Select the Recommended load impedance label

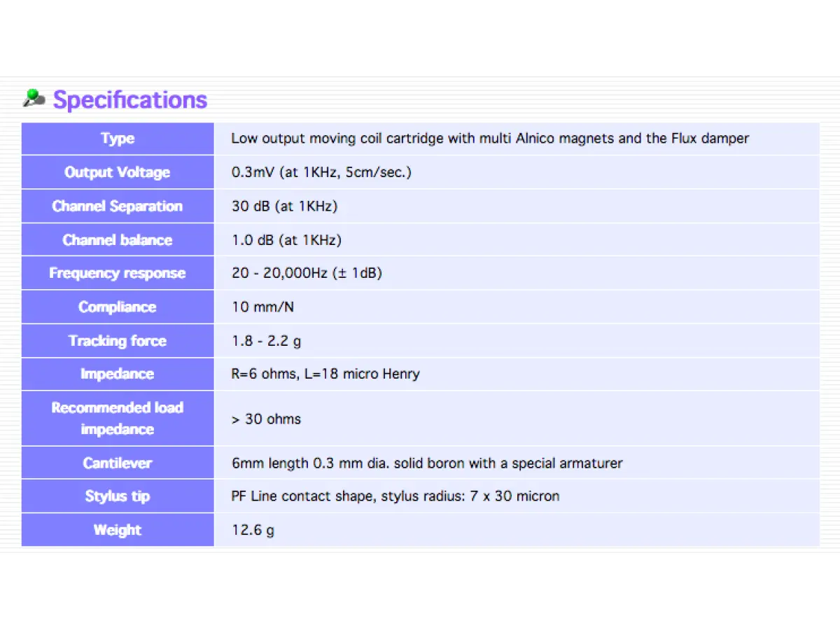pos(118,418)
